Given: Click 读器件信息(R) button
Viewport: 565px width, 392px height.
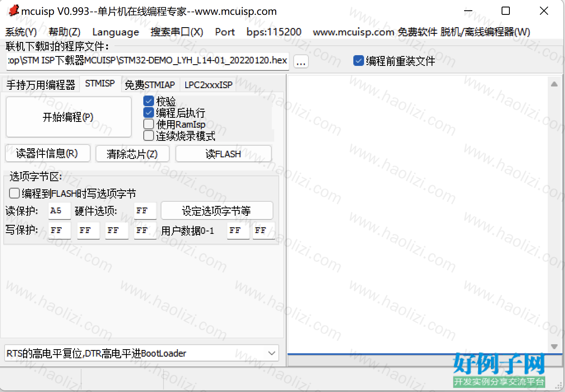Looking at the screenshot, I should 47,154.
